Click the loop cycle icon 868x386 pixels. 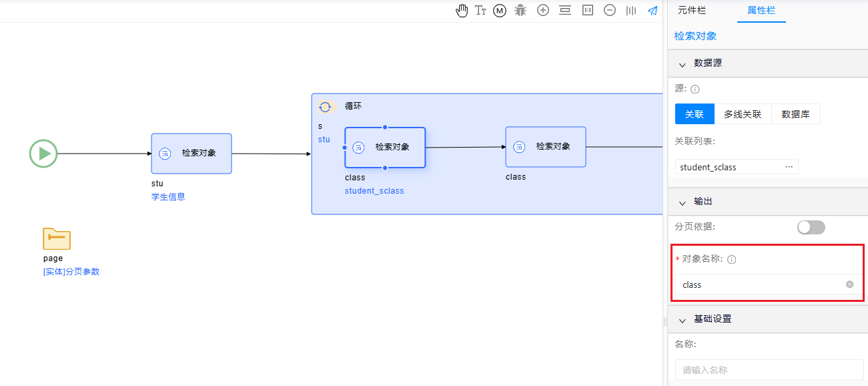pyautogui.click(x=326, y=106)
